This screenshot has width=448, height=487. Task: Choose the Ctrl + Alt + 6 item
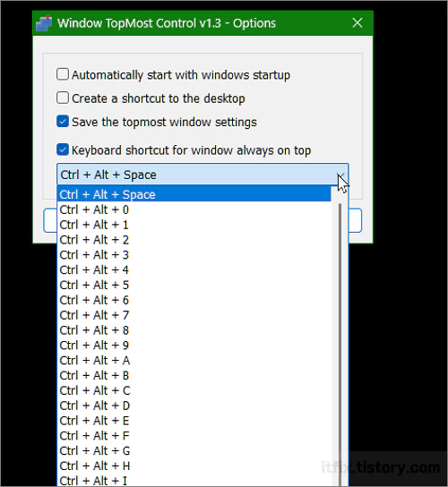(x=194, y=300)
